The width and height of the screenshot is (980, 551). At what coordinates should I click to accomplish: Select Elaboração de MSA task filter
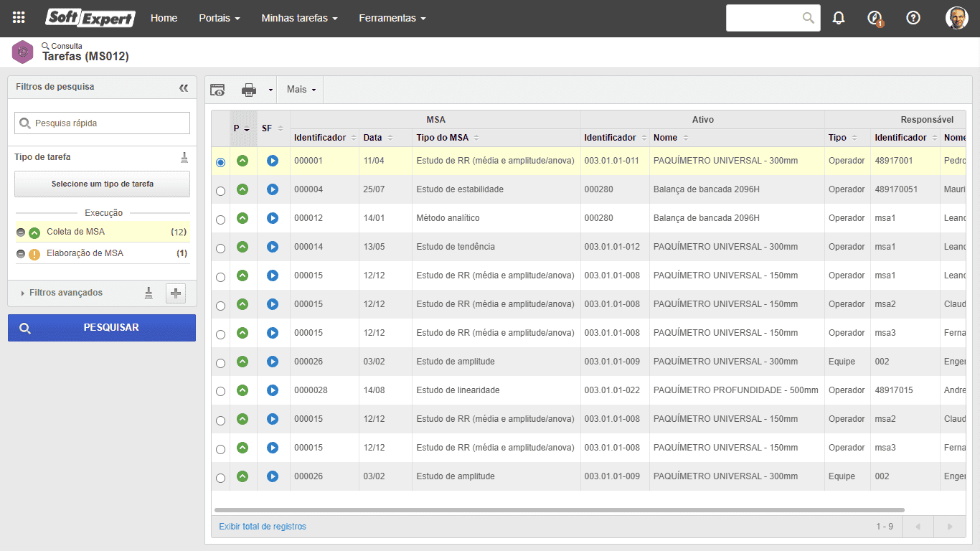pyautogui.click(x=85, y=254)
